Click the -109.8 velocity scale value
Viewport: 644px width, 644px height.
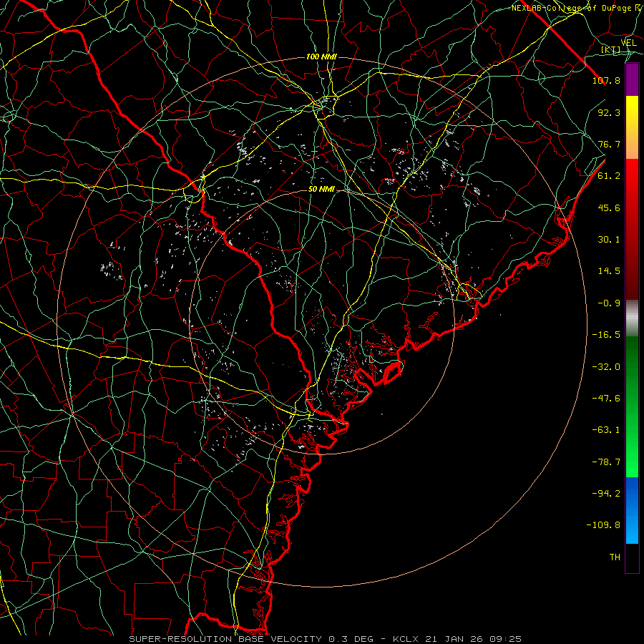pyautogui.click(x=603, y=525)
